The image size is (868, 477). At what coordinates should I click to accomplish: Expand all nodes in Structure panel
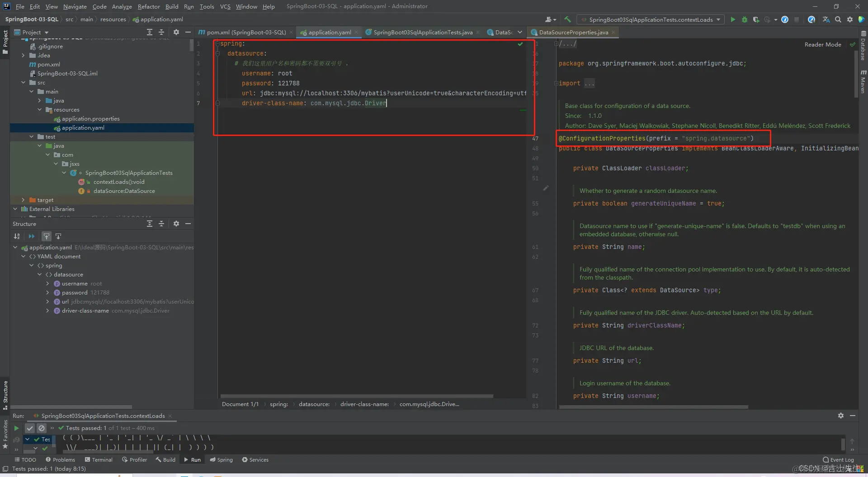click(x=150, y=224)
